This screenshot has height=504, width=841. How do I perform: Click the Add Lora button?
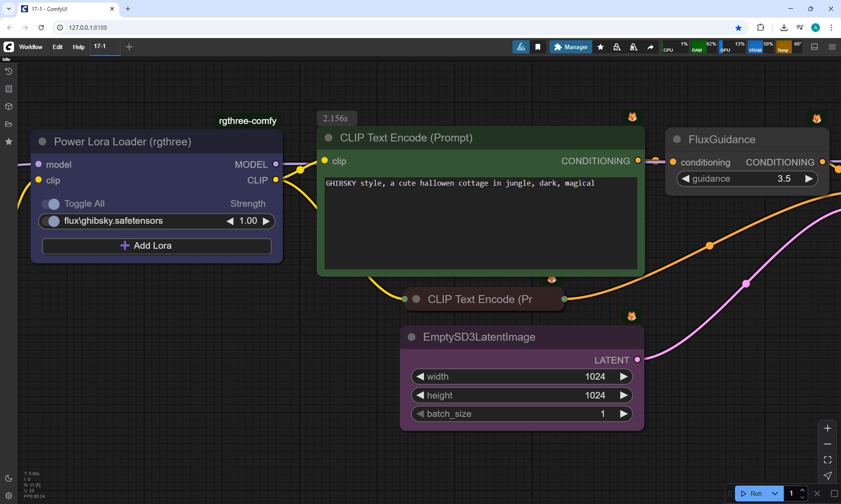tap(156, 246)
